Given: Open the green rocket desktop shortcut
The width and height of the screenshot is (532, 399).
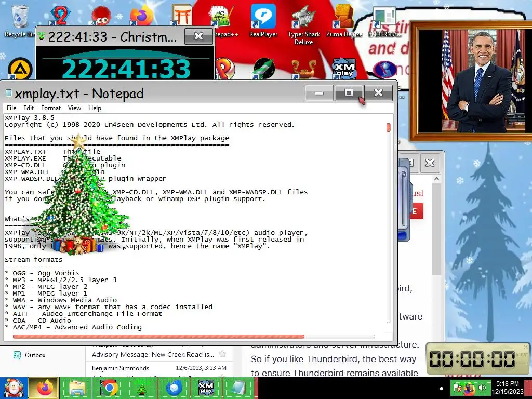Looking at the screenshot, I should click(x=264, y=68).
